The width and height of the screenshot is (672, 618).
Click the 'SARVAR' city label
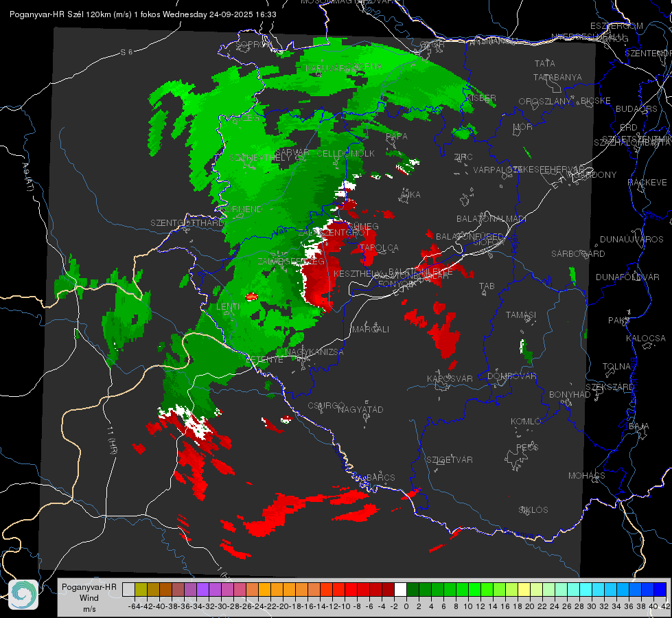pos(292,152)
